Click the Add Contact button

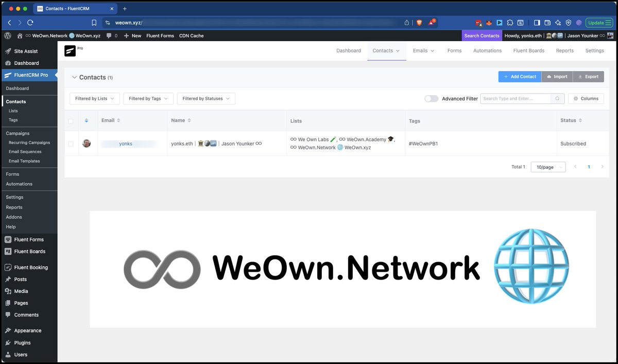click(x=520, y=76)
